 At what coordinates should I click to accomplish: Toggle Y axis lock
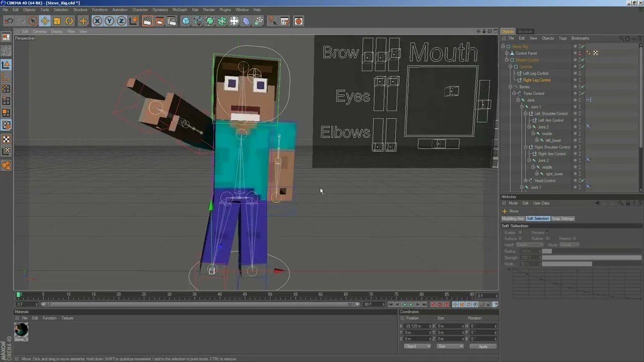109,21
